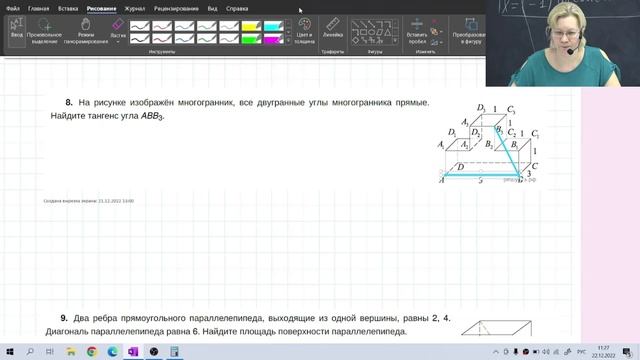This screenshot has width=640, height=360.
Task: Choose the magenta highlighter
Action: [273, 39]
